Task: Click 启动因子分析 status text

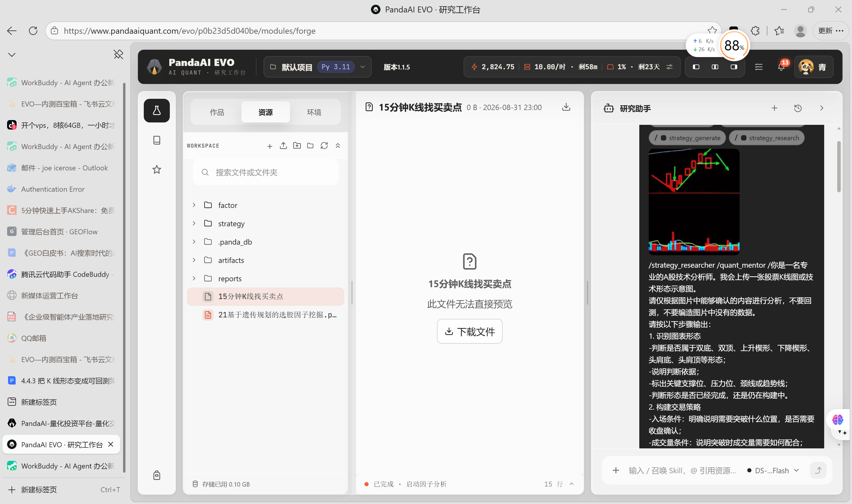Action: pos(426,484)
